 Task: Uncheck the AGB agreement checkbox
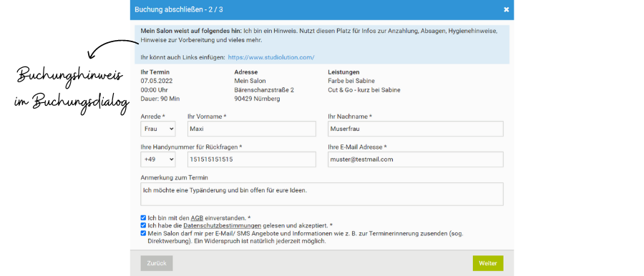pyautogui.click(x=143, y=217)
